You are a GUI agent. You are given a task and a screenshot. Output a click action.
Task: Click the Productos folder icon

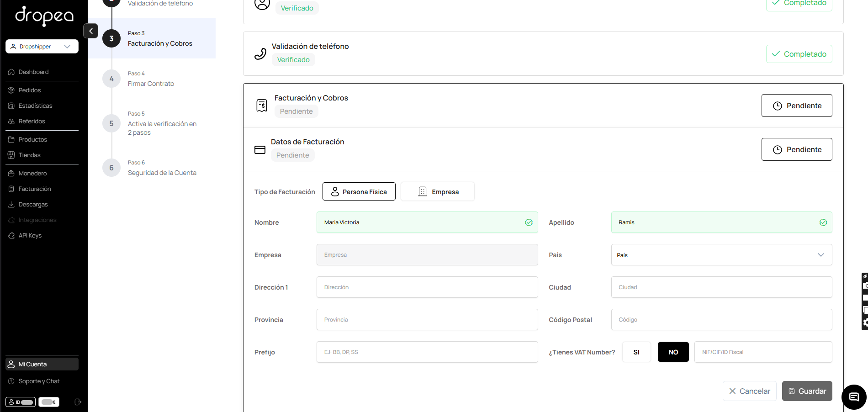tap(11, 140)
